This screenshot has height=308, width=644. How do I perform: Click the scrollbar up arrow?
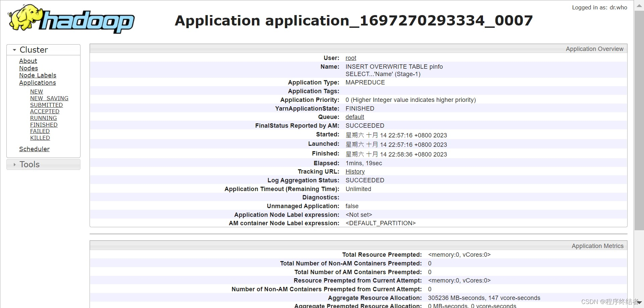tap(639, 6)
